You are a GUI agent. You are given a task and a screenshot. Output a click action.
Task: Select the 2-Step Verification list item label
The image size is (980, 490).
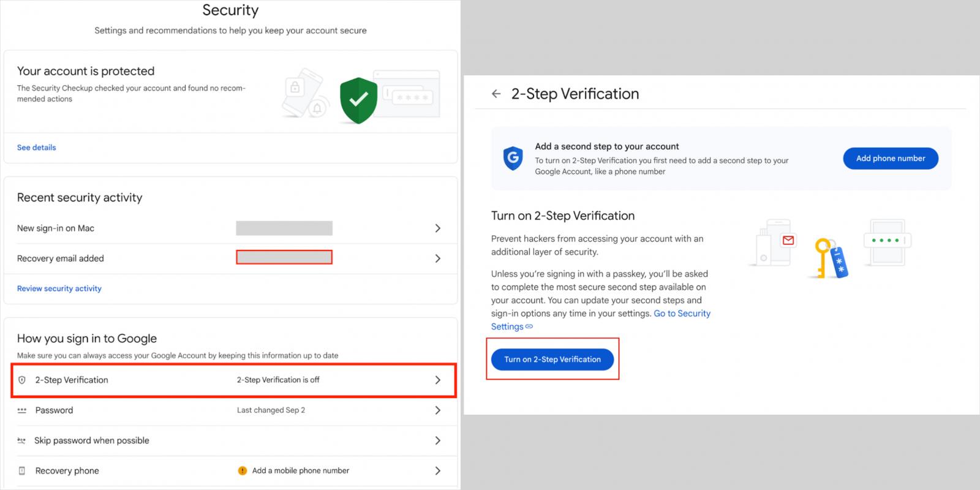[72, 380]
